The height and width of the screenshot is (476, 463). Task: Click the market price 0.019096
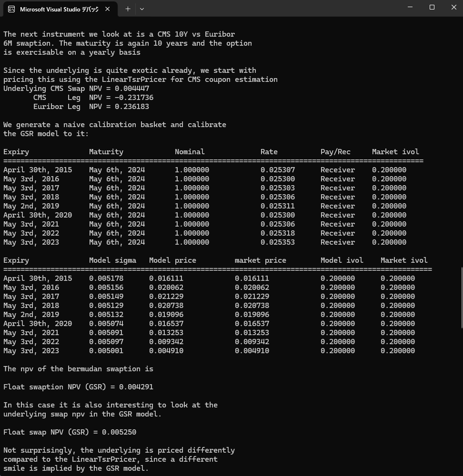(x=252, y=315)
